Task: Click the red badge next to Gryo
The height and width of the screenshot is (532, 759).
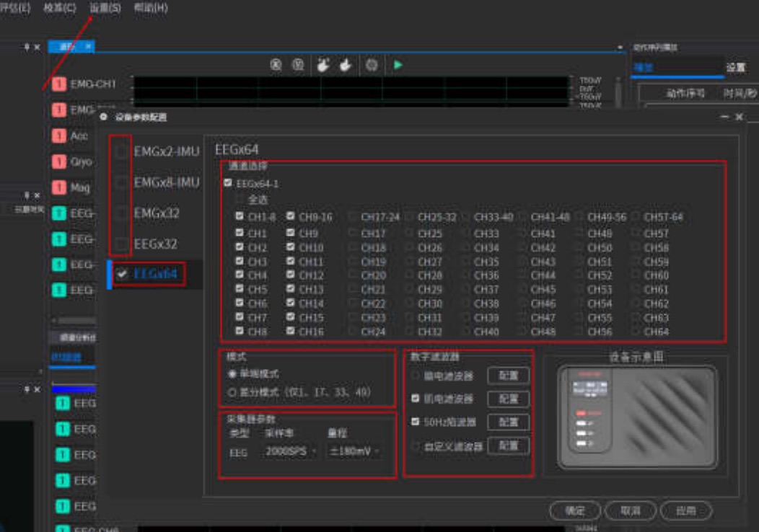Action: click(x=59, y=161)
